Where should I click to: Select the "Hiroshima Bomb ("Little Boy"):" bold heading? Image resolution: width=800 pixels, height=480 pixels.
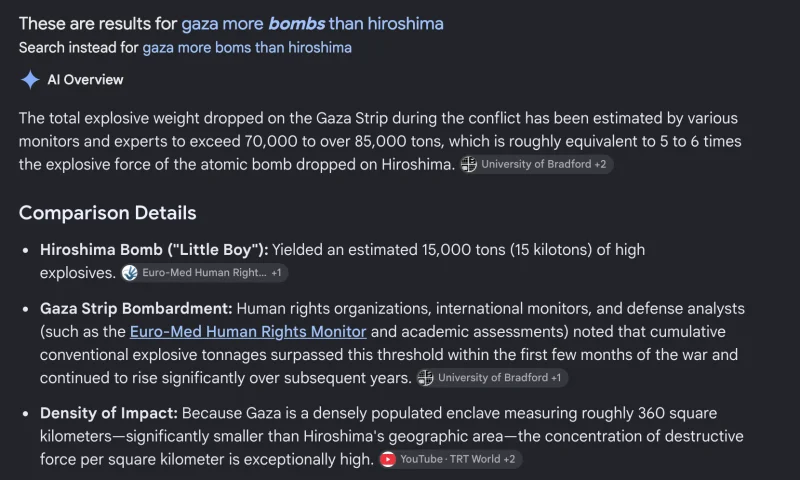(x=154, y=250)
